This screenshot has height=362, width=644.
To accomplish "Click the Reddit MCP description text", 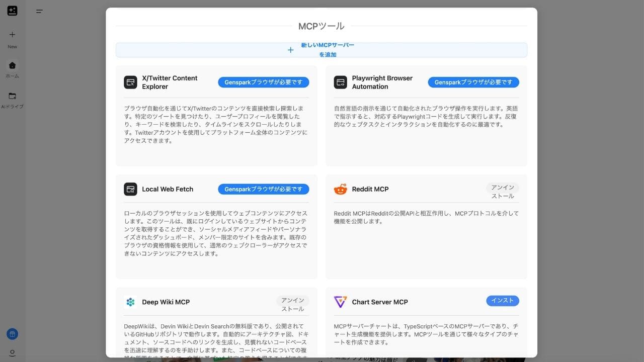I will click(x=426, y=217).
